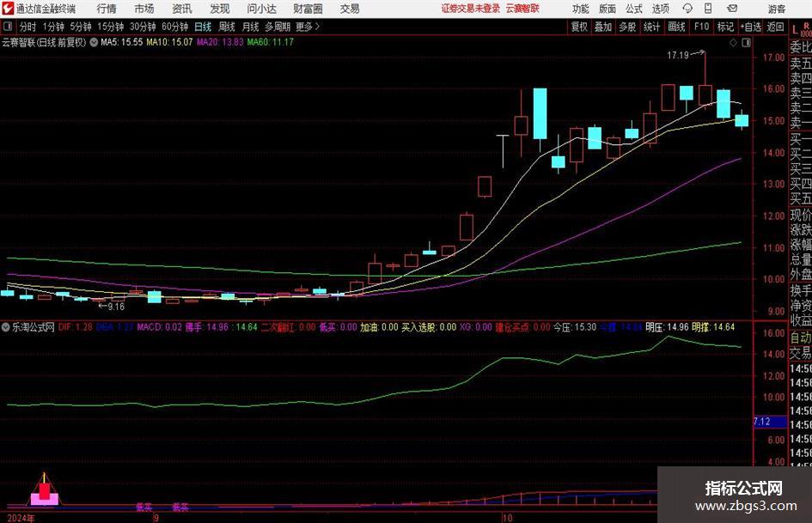Toggle the right panel layout icon
The image size is (812, 523).
pos(746,43)
